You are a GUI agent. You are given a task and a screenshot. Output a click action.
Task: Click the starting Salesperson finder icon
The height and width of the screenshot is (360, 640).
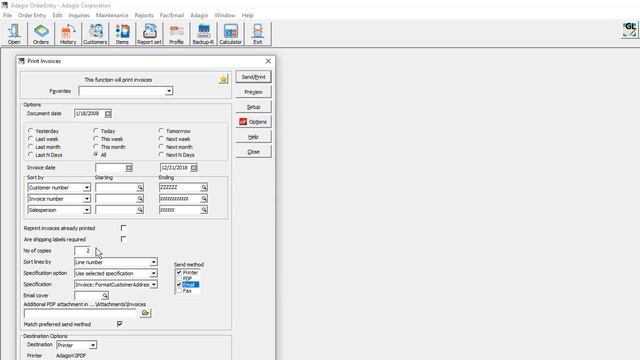(x=140, y=210)
